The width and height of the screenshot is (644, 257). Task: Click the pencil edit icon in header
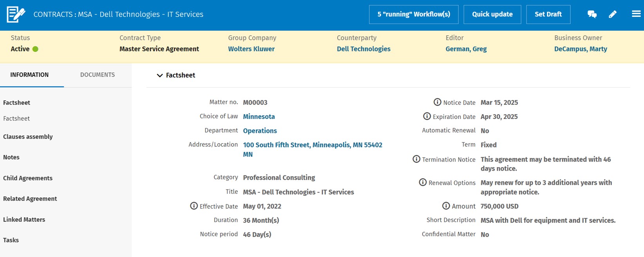click(x=613, y=15)
